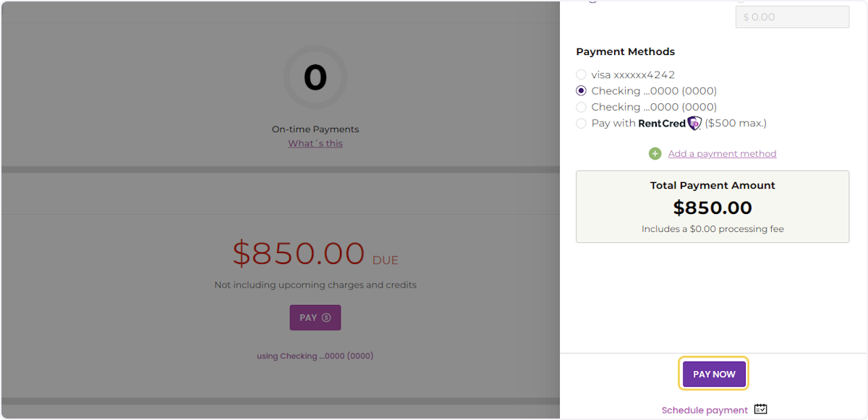Select the second Checking ...0000 account
This screenshot has width=868, height=420.
pyautogui.click(x=582, y=106)
